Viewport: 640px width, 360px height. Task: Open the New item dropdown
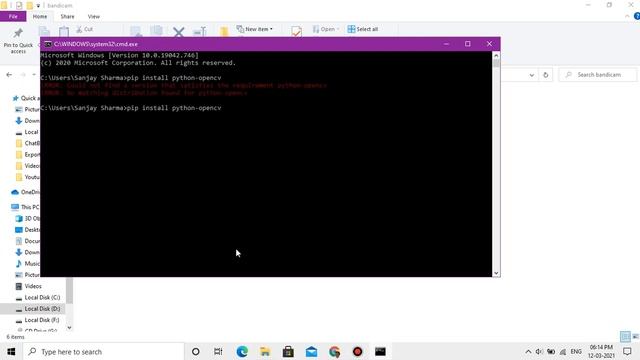254,29
